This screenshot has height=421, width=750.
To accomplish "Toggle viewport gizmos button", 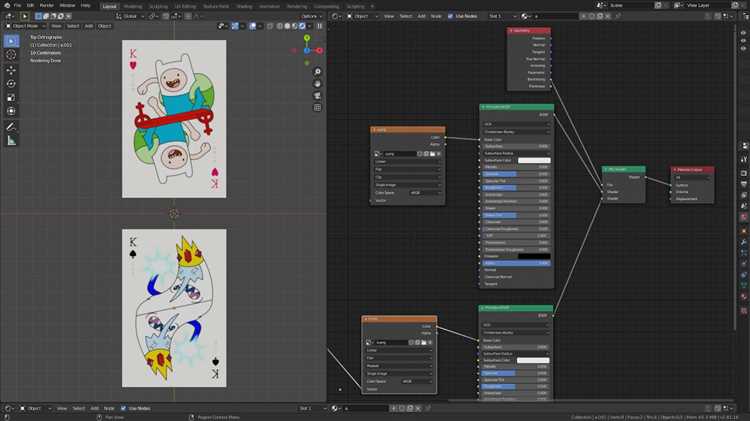I will 235,26.
